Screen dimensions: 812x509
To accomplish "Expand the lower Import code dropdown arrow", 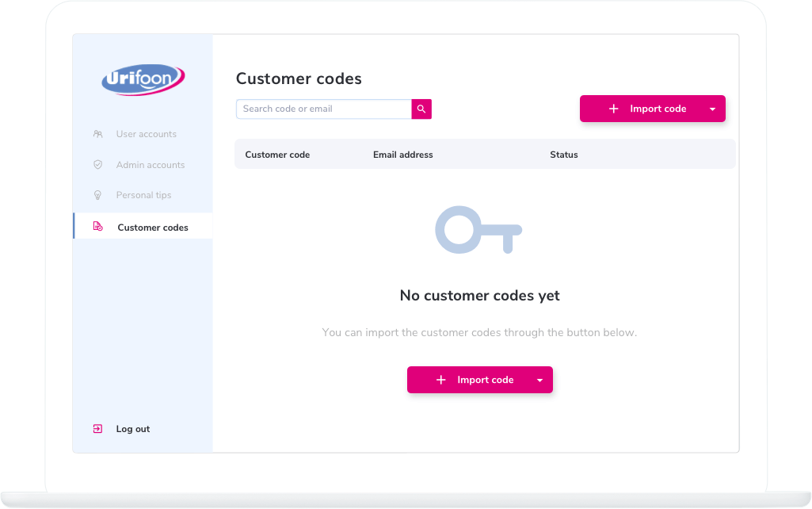I will click(x=539, y=380).
